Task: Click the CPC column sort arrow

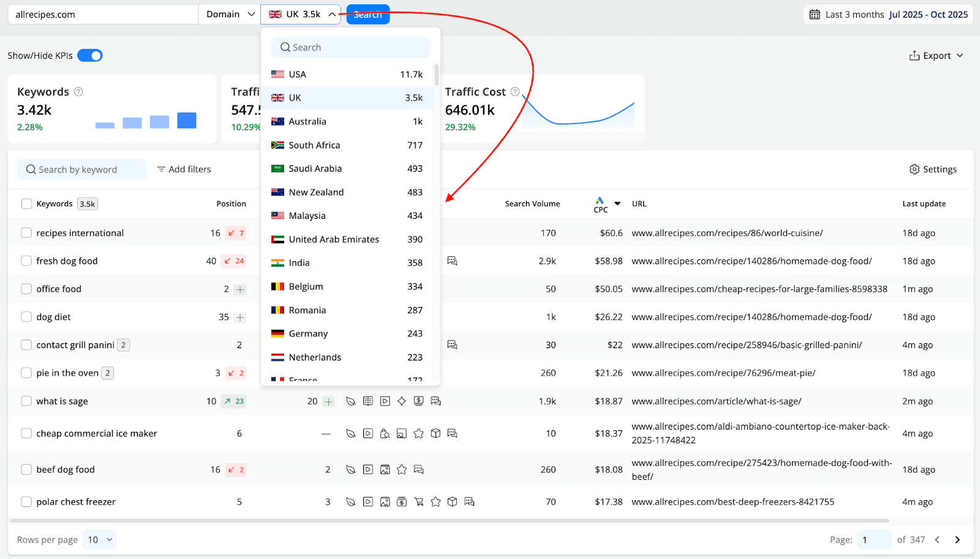Action: pos(617,203)
